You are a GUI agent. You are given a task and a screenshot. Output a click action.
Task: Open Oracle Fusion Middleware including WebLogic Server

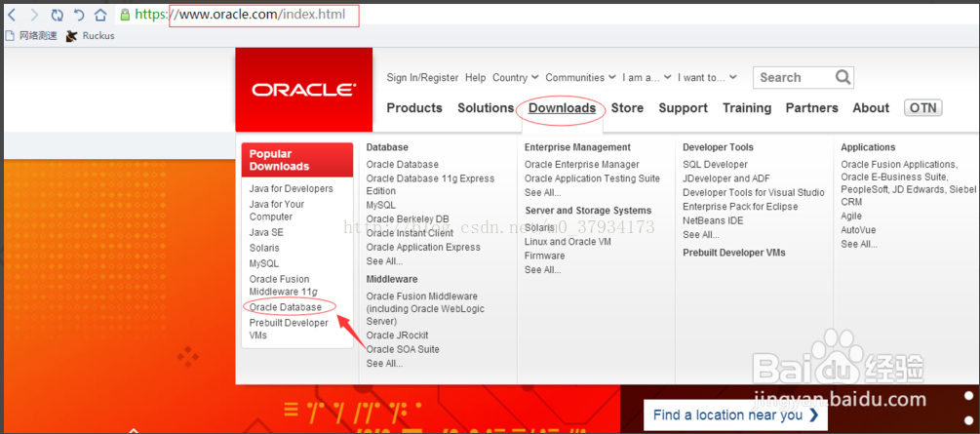click(x=425, y=308)
